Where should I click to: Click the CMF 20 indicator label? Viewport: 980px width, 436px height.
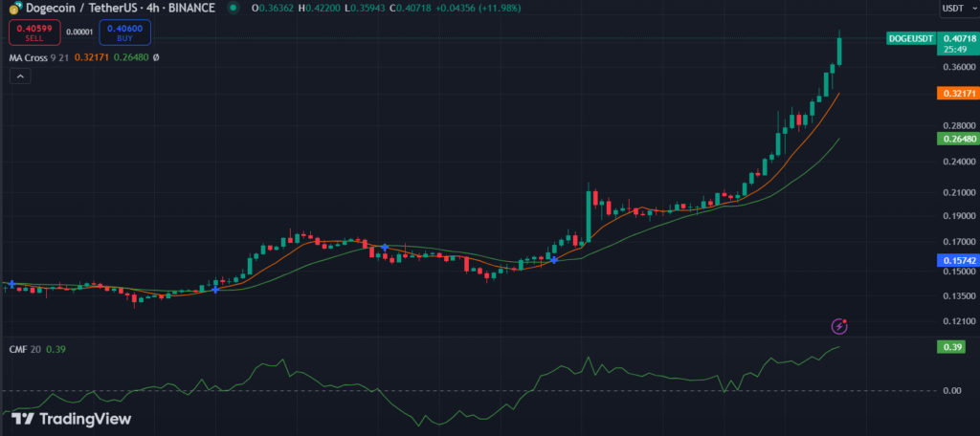[24, 349]
